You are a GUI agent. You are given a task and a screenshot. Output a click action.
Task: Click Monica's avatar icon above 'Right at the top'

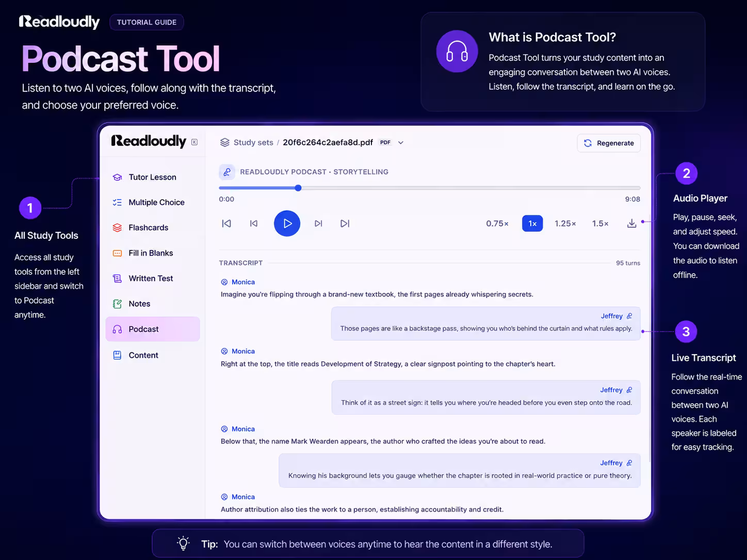point(224,351)
